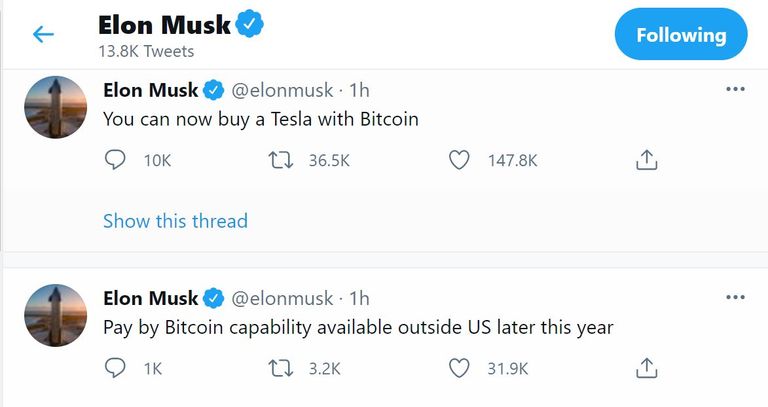
Task: Like the Pay by Bitcoin tweet
Action: pyautogui.click(x=459, y=368)
